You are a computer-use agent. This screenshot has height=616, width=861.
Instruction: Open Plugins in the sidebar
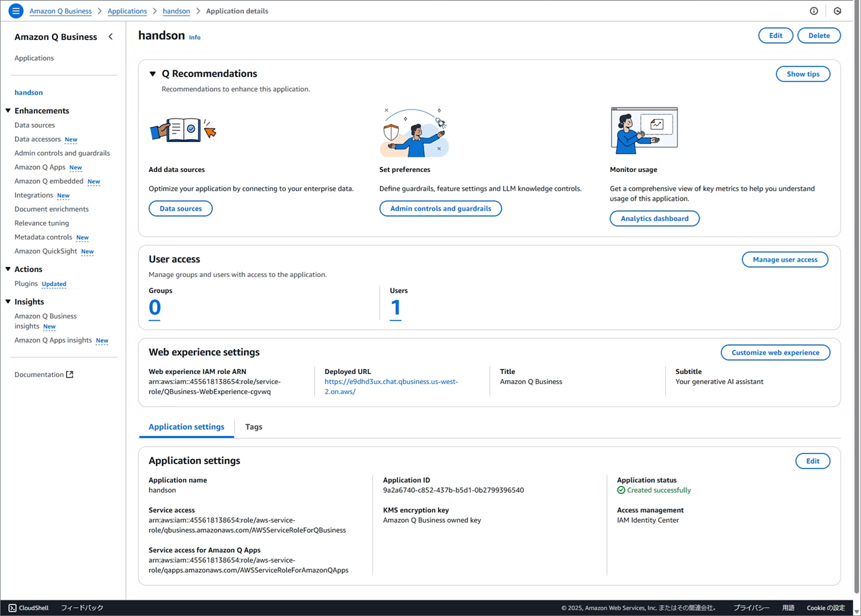[26, 284]
